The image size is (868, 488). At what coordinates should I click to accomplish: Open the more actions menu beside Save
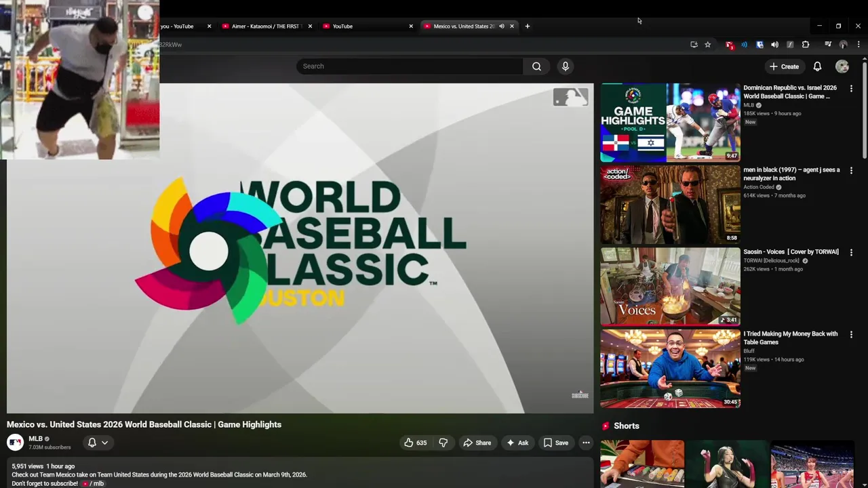click(586, 443)
